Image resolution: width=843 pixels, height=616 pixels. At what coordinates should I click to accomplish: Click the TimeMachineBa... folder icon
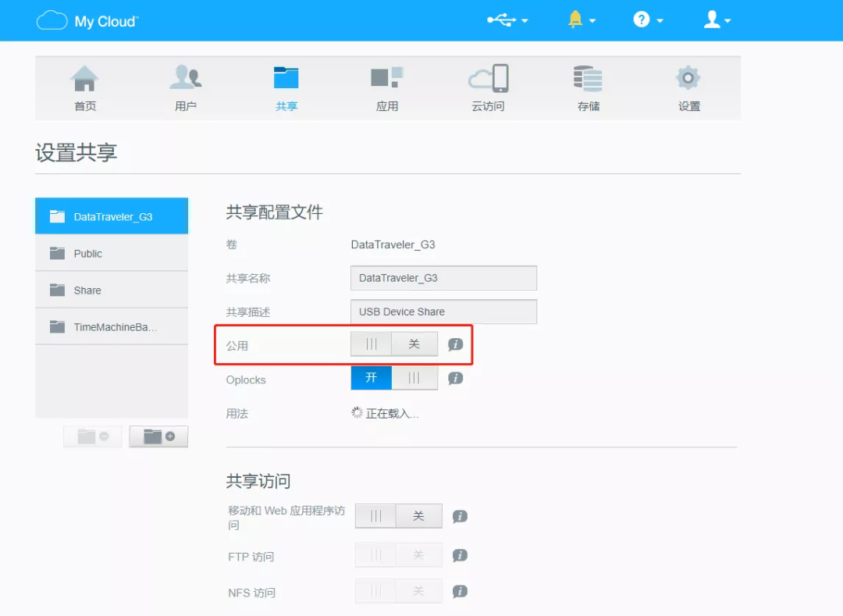(x=57, y=326)
